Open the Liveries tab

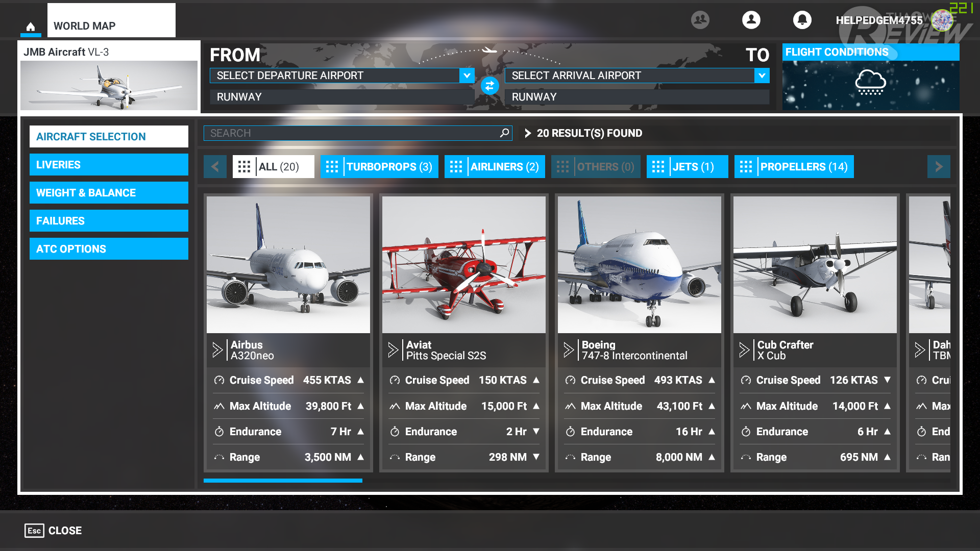click(x=109, y=165)
